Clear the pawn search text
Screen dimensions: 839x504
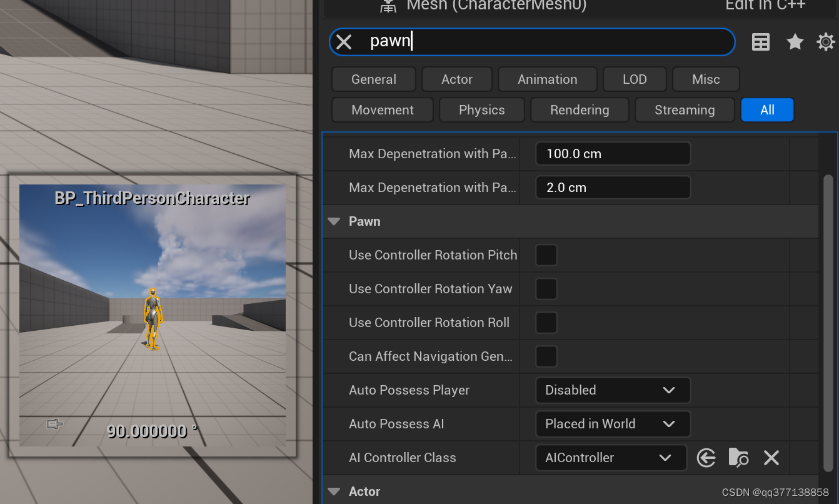[x=343, y=41]
